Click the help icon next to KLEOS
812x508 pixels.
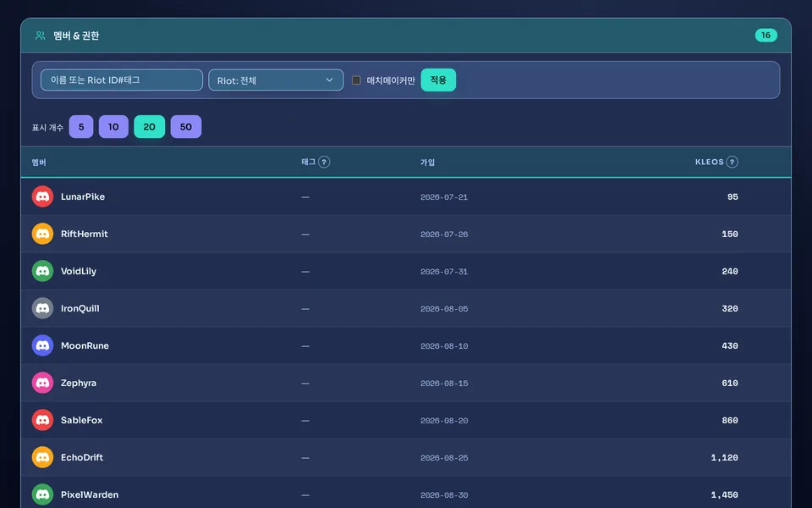click(732, 163)
